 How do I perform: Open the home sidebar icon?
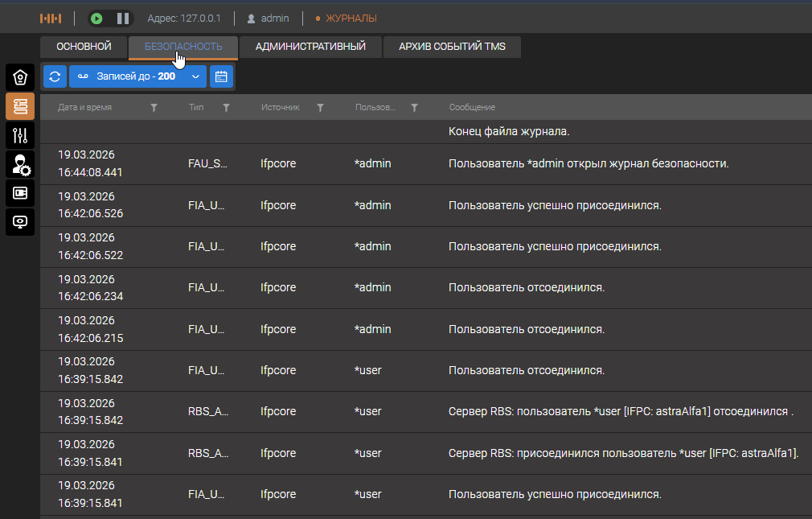tap(20, 77)
